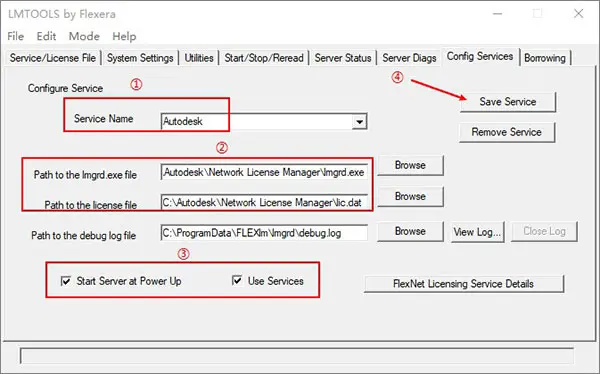The height and width of the screenshot is (374, 600).
Task: Switch to Service/License File tab
Action: coord(53,58)
